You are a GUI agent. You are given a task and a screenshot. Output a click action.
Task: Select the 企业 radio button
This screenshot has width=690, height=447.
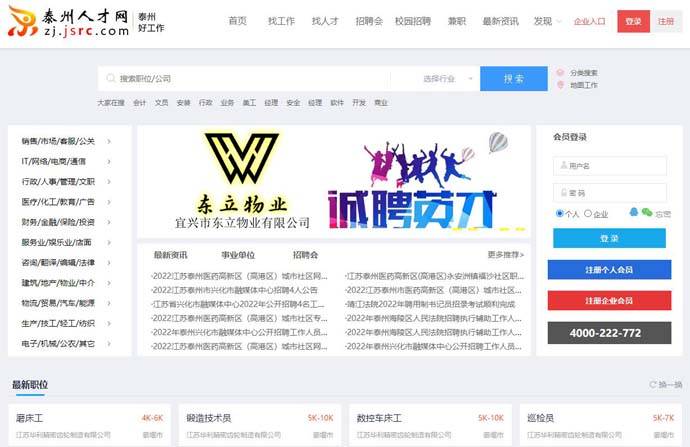click(588, 213)
